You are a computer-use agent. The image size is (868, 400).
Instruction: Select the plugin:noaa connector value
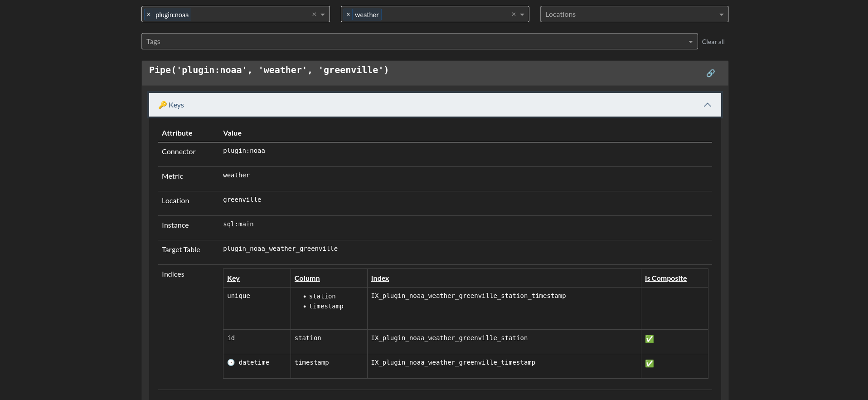point(244,151)
